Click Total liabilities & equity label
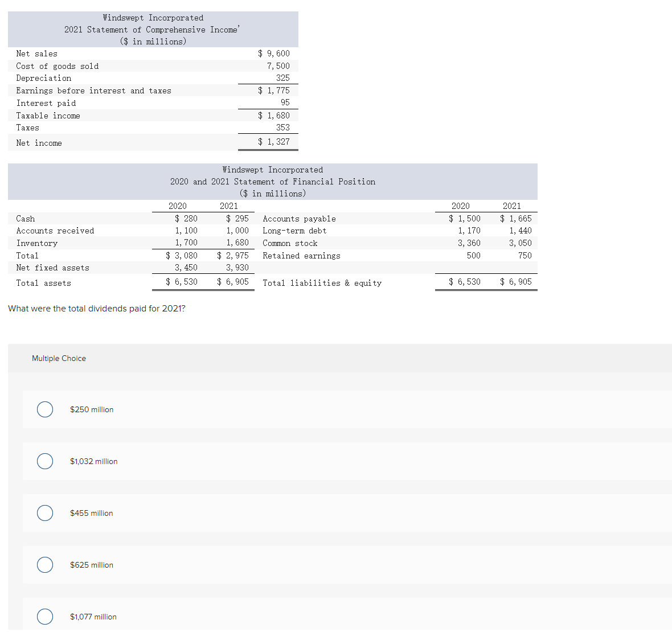 (x=322, y=283)
